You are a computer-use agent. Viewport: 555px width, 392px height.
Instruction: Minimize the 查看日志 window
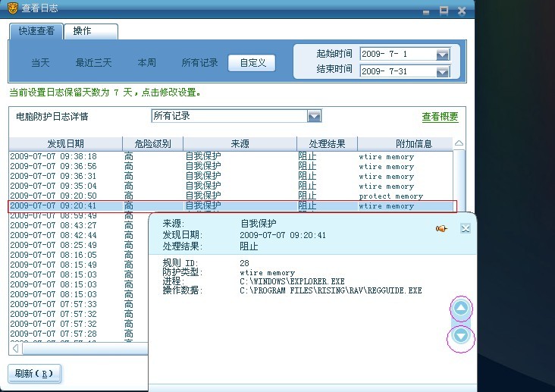point(426,12)
